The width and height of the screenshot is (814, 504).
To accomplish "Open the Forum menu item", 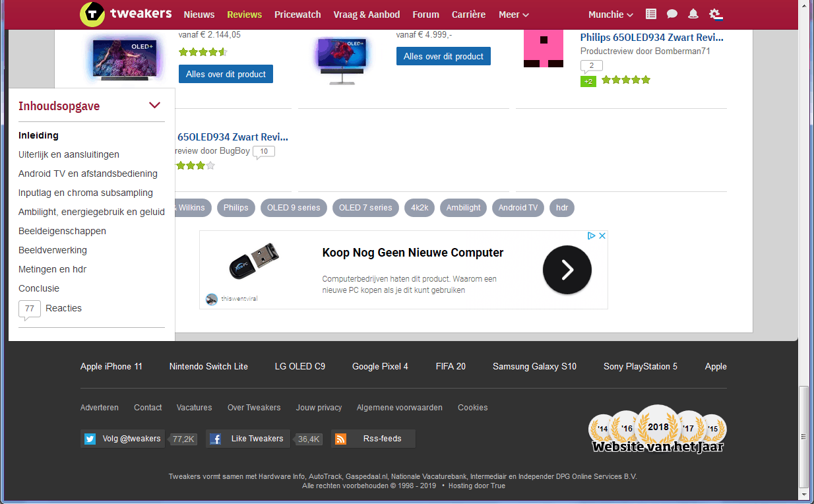I will pyautogui.click(x=426, y=15).
